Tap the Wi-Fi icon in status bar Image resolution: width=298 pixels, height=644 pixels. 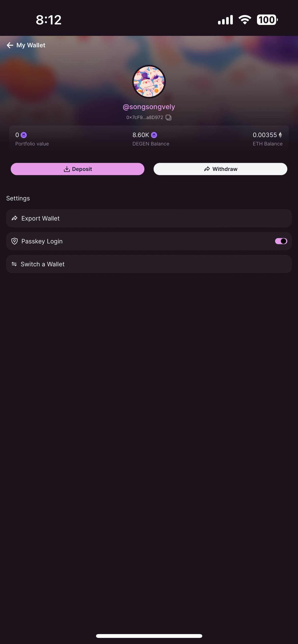[245, 20]
